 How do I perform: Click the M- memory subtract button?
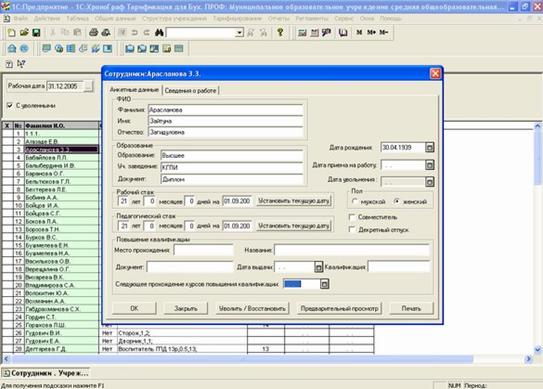pyautogui.click(x=383, y=32)
